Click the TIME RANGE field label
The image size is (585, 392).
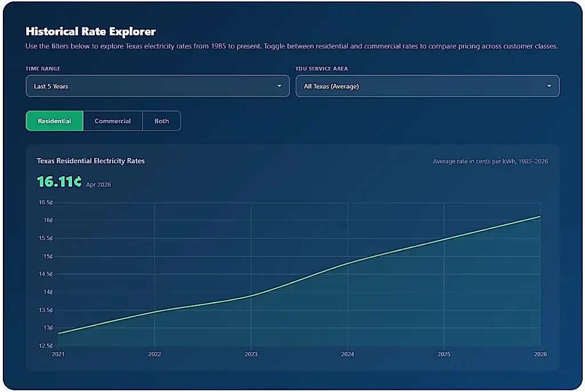coord(43,68)
